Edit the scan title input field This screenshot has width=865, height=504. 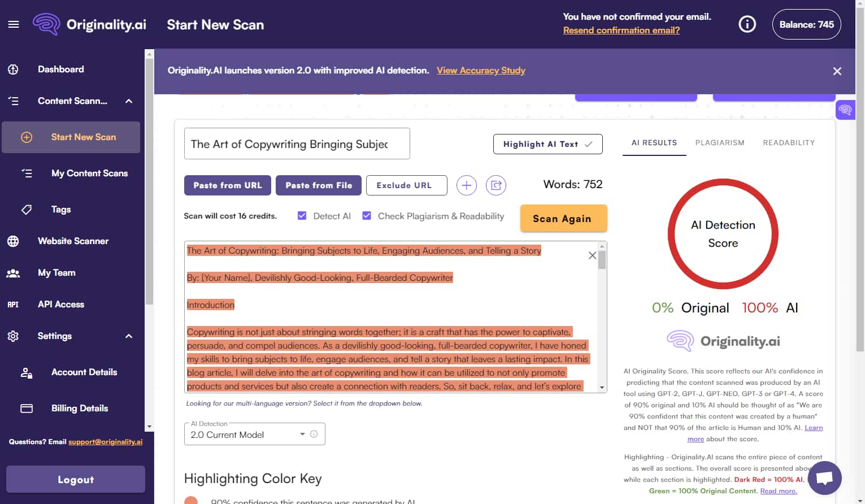[297, 144]
